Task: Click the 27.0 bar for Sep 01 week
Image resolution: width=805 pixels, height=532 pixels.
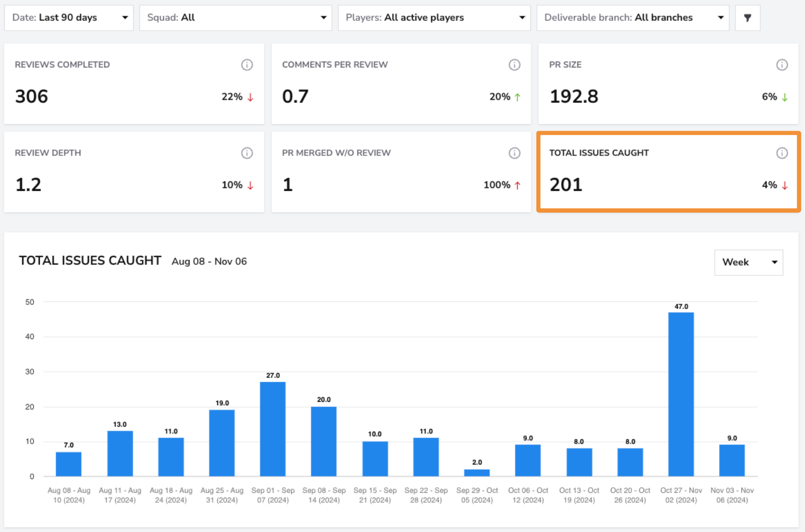Action: coord(272,429)
